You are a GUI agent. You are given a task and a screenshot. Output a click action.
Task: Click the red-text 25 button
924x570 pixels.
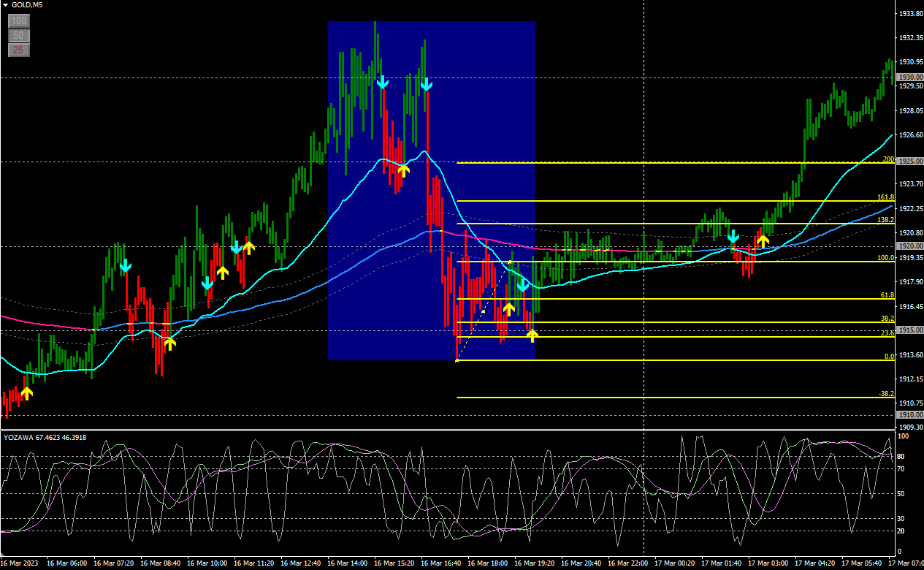click(18, 50)
